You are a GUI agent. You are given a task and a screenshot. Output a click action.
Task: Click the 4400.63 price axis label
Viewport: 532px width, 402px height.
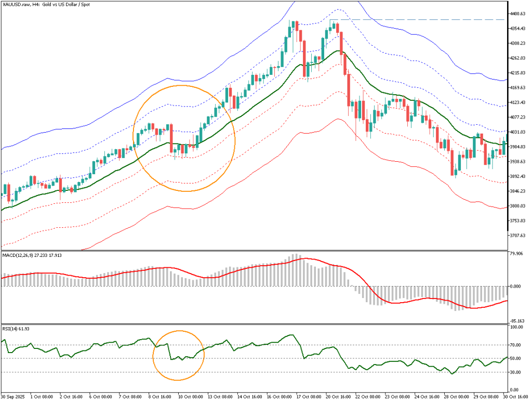[518, 14]
